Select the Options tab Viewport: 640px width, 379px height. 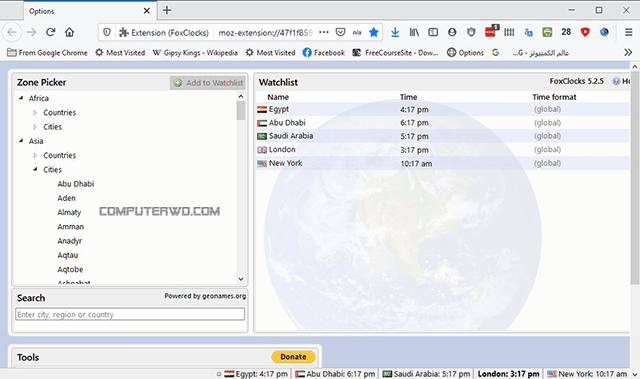pos(90,11)
